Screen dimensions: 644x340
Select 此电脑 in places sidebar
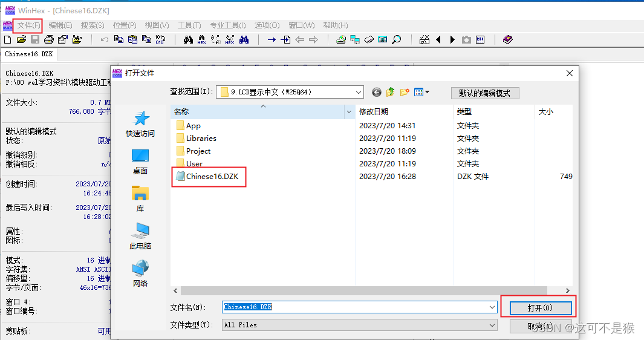140,237
